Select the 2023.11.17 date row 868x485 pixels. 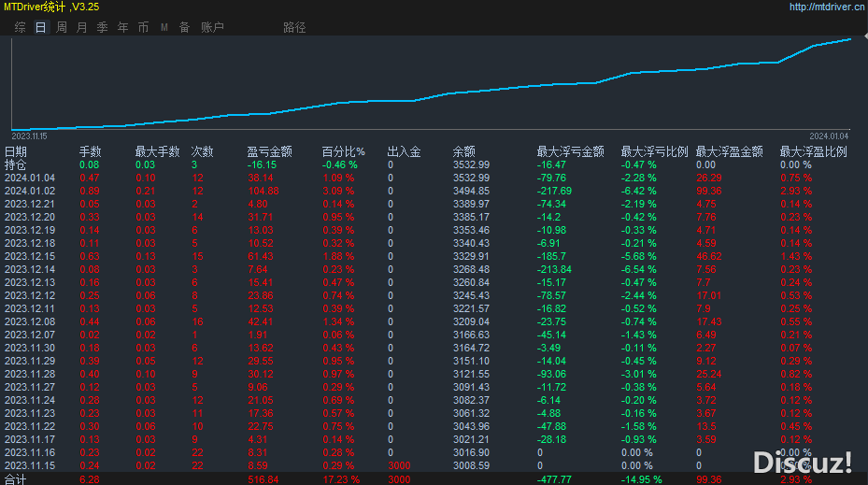434,439
